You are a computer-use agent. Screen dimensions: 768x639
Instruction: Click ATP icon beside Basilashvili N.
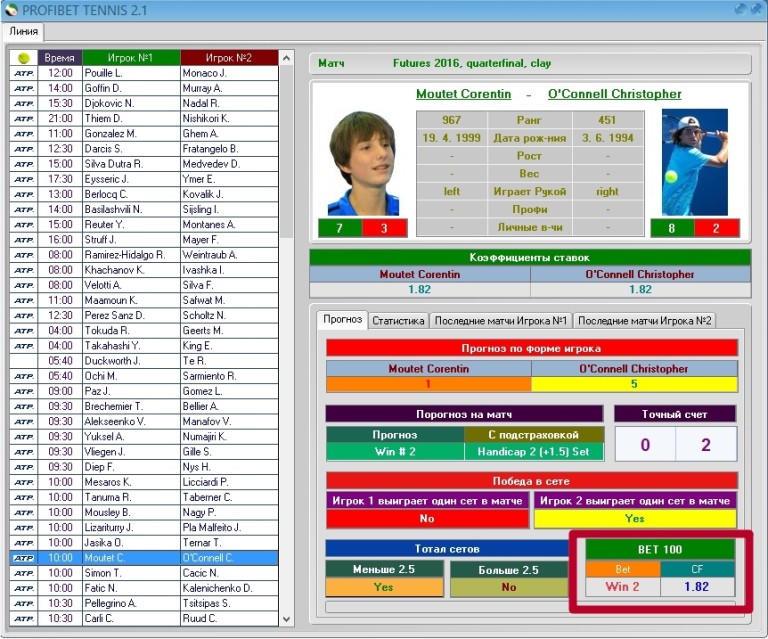23,209
